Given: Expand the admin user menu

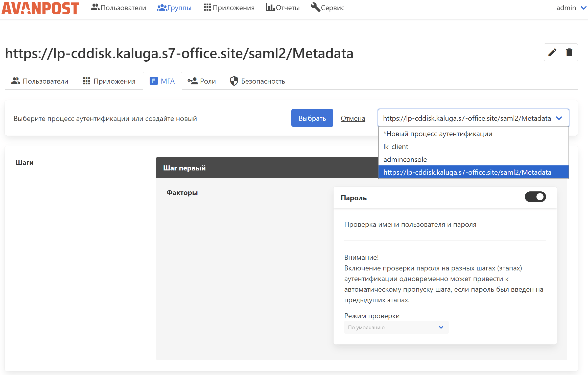Looking at the screenshot, I should (x=571, y=8).
